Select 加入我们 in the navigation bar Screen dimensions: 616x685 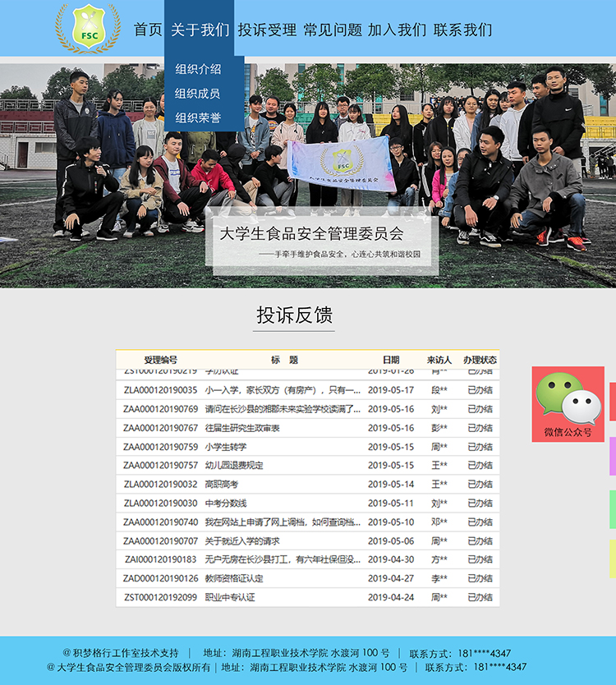coord(397,30)
